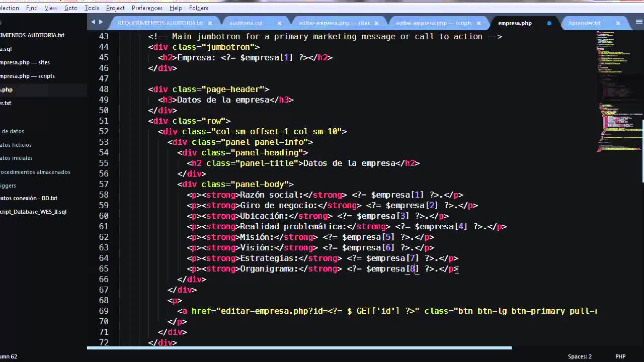Open 'atos conexión - BD.txt' in sidebar

tap(29, 198)
